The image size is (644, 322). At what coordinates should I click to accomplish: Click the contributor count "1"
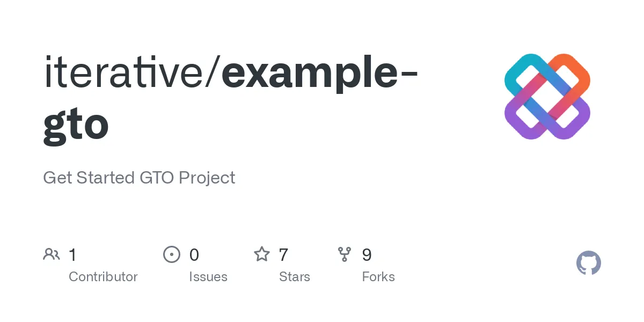72,254
